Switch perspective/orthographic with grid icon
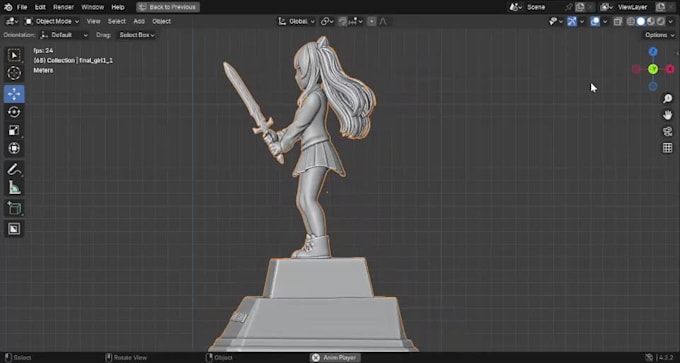680x363 pixels. click(667, 148)
